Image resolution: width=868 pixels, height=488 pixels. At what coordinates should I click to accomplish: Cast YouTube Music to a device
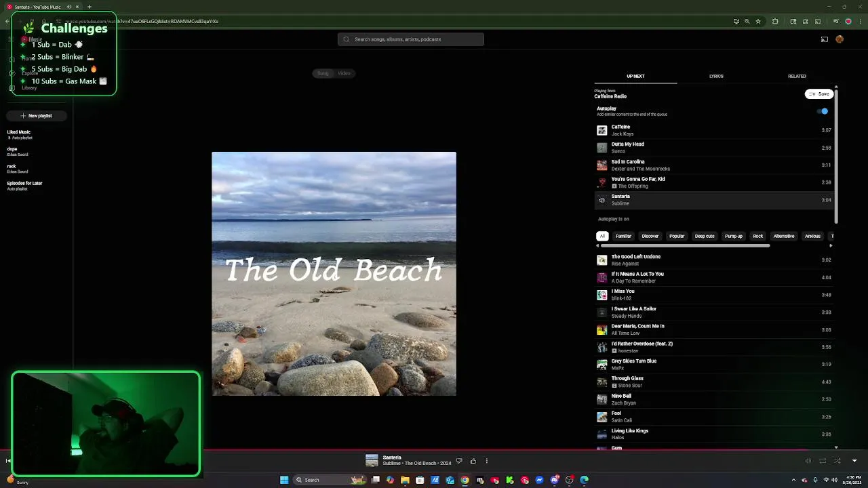(x=825, y=39)
